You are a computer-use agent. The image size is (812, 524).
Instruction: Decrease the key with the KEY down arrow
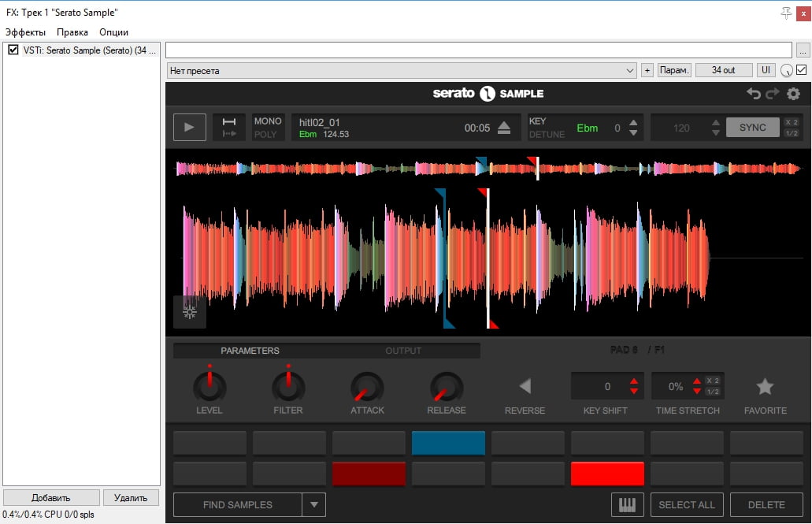click(633, 132)
